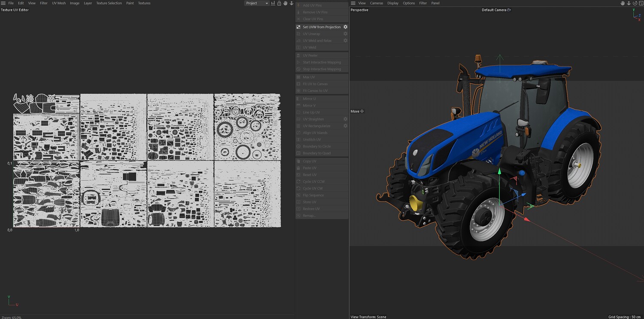Click Start Interactive Mapping
644x319 pixels.
tap(322, 62)
